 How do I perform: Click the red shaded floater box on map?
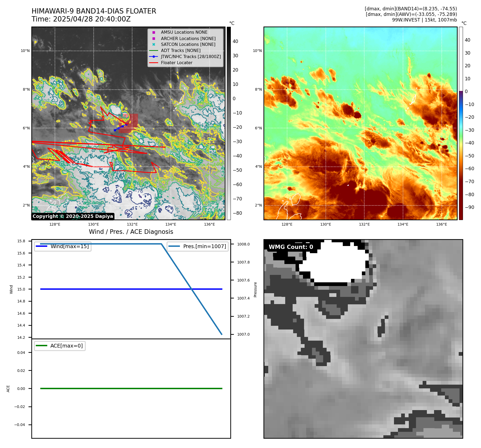[128, 123]
